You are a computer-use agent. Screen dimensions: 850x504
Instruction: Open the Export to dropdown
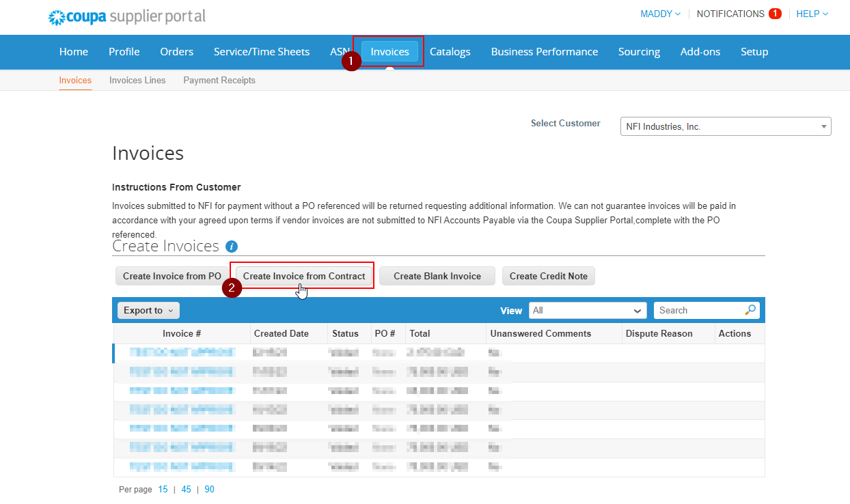tap(148, 310)
